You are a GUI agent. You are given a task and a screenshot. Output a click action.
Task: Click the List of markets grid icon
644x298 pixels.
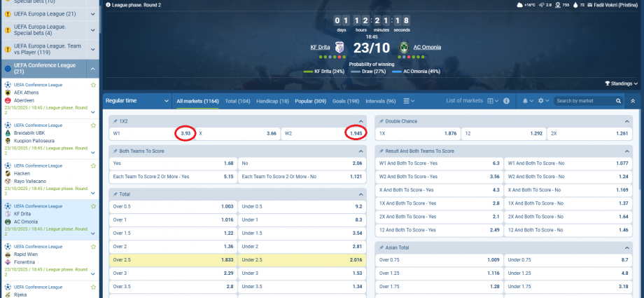(x=492, y=101)
